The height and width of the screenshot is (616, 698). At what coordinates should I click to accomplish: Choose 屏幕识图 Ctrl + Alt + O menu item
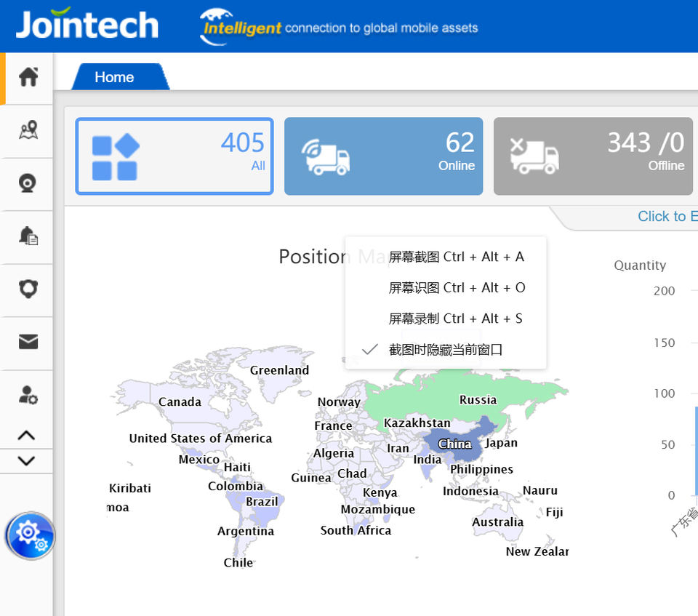[x=446, y=288]
